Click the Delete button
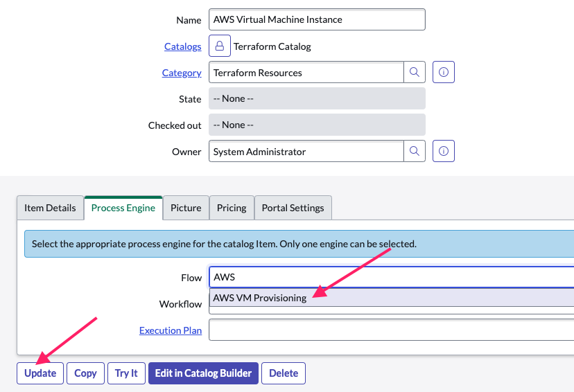574x392 pixels. point(284,373)
